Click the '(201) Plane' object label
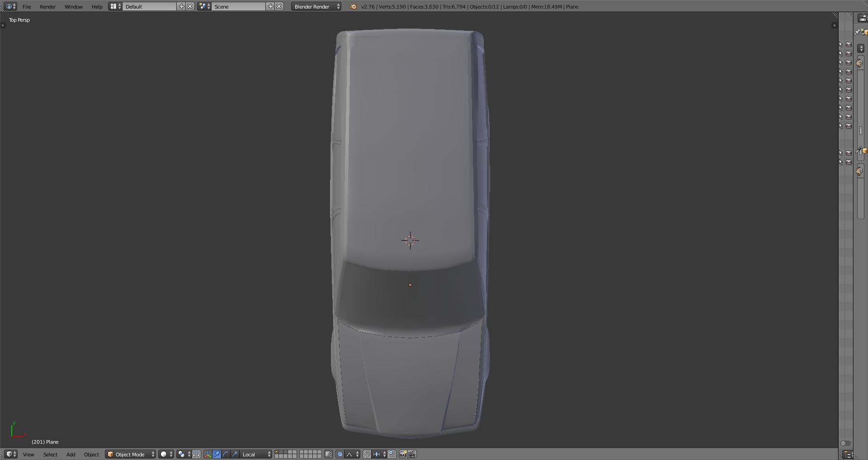Viewport: 868px width, 460px height. [x=45, y=442]
